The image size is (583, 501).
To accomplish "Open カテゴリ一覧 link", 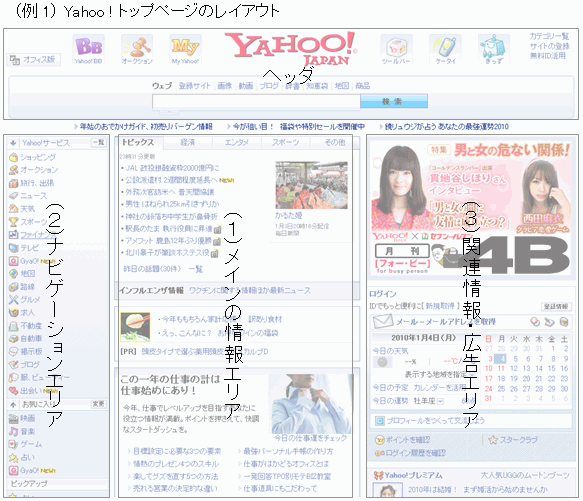I will tap(549, 36).
